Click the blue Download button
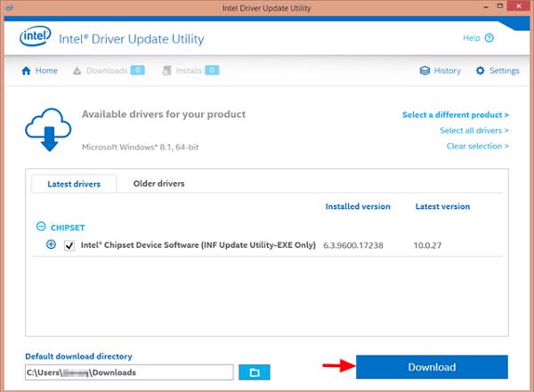 (432, 367)
